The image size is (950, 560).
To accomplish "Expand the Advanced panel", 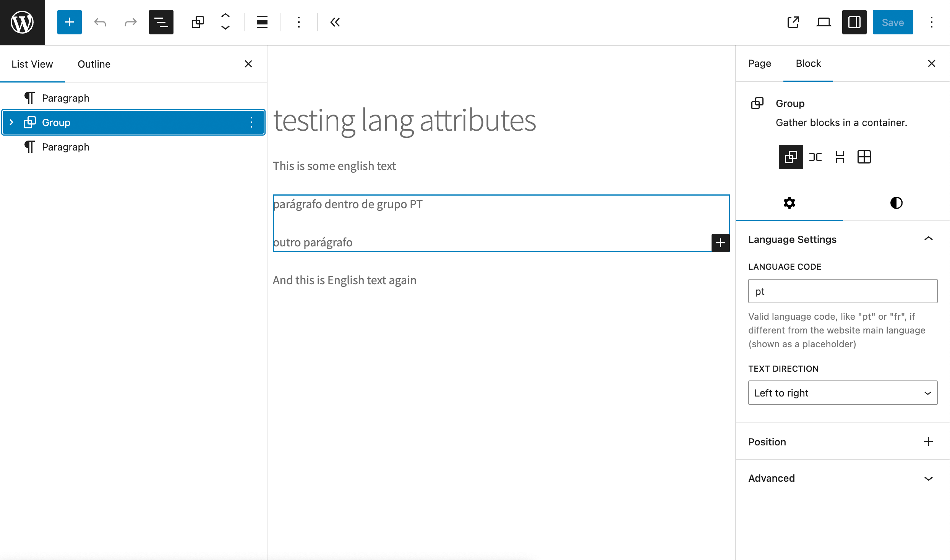I will (x=843, y=478).
